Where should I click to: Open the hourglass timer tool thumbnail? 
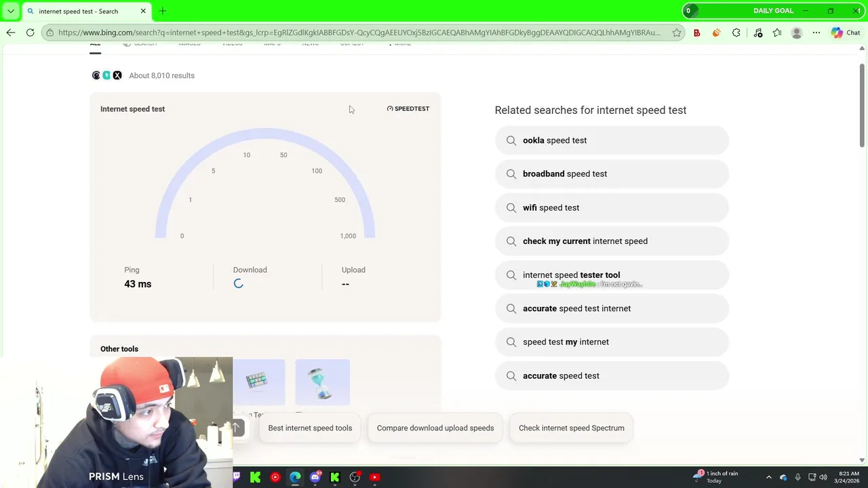coord(323,382)
